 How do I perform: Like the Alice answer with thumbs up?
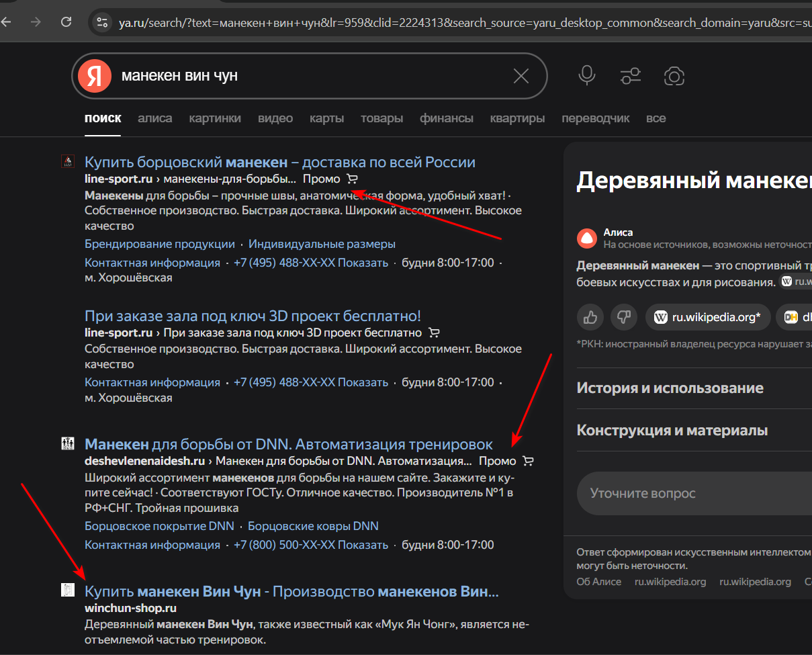click(591, 317)
